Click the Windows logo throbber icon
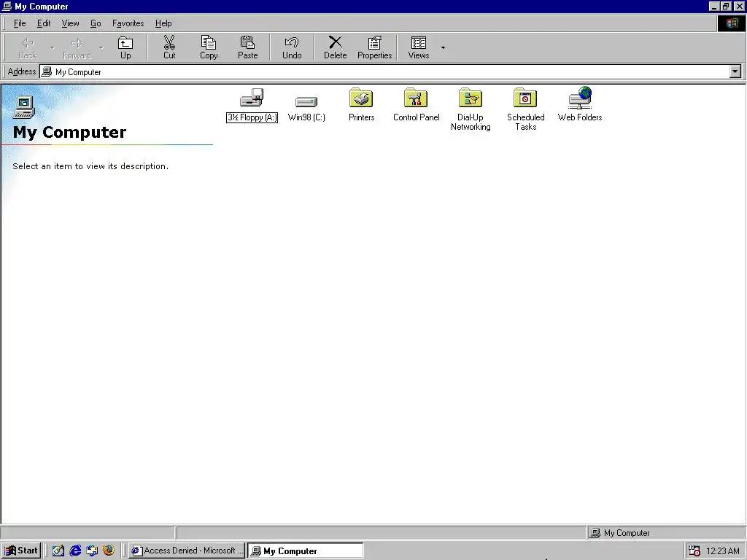The height and width of the screenshot is (560, 747). pyautogui.click(x=731, y=23)
